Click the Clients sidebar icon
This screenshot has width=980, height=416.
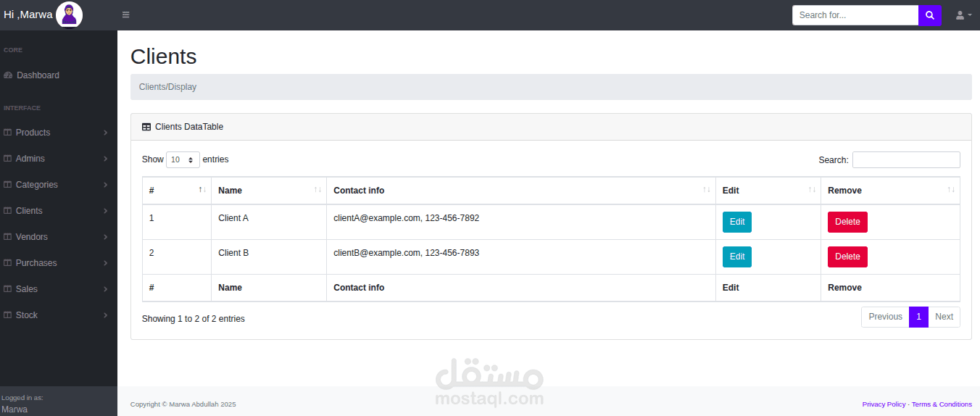(x=8, y=211)
